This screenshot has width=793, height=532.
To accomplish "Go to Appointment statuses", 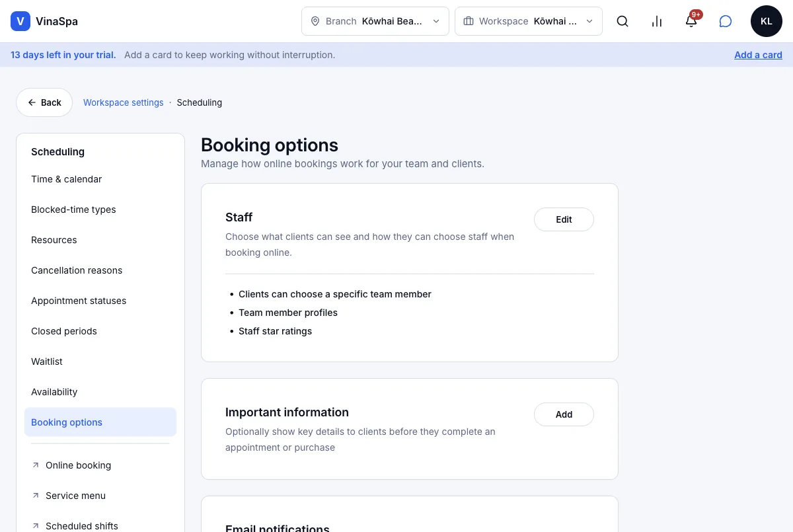I will coord(100,301).
